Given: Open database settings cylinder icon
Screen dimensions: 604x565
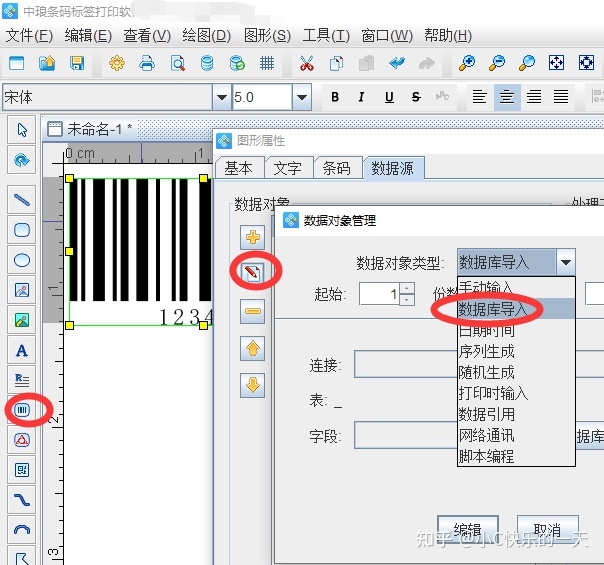Looking at the screenshot, I should point(207,63).
